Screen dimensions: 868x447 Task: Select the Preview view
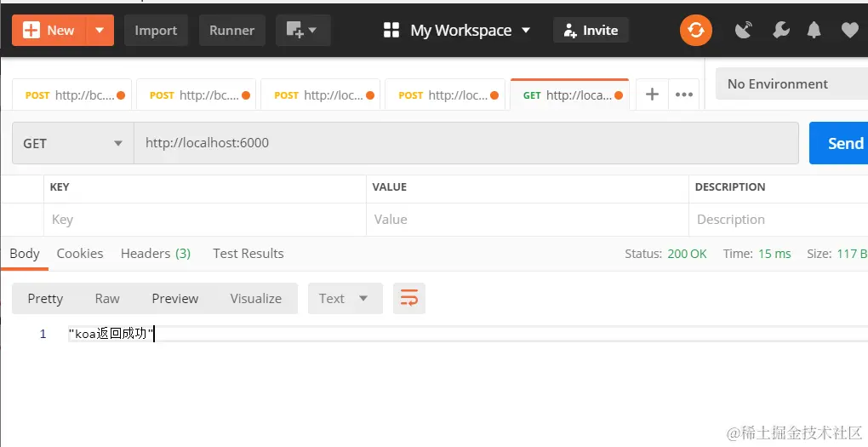(175, 299)
